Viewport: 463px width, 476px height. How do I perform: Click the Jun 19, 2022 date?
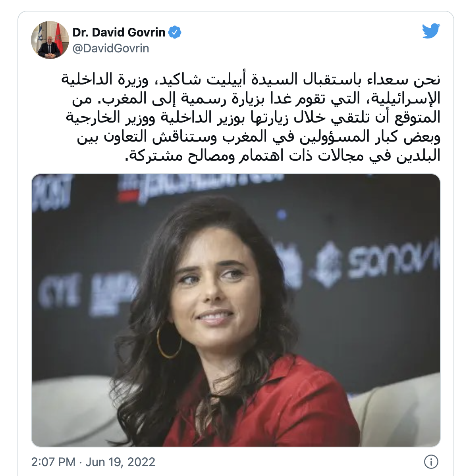[x=120, y=462]
